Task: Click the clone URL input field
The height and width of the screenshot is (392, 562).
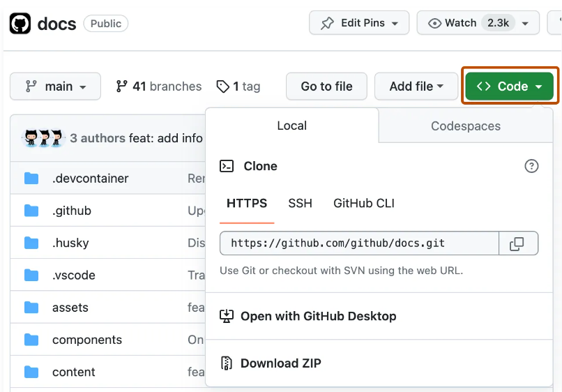Action: (359, 243)
